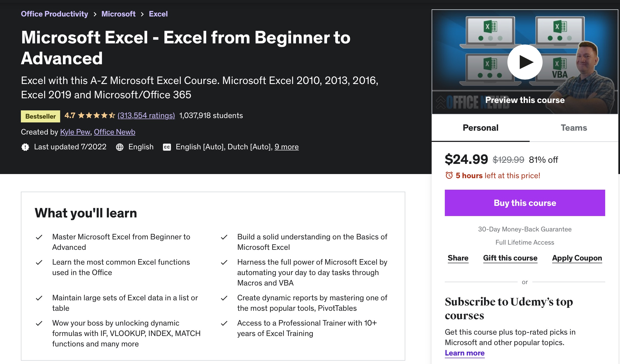Click the closed captions icon
The width and height of the screenshot is (620, 364).
(x=167, y=147)
